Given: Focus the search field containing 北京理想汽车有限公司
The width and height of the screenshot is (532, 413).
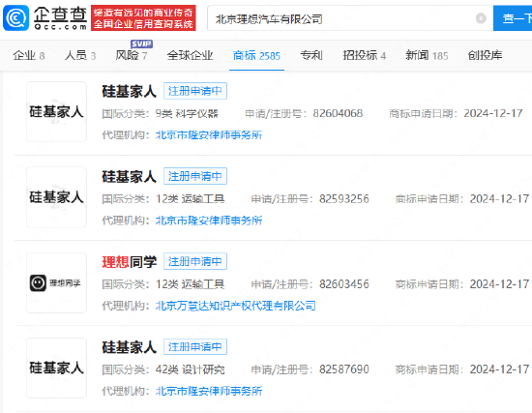Looking at the screenshot, I should point(350,18).
